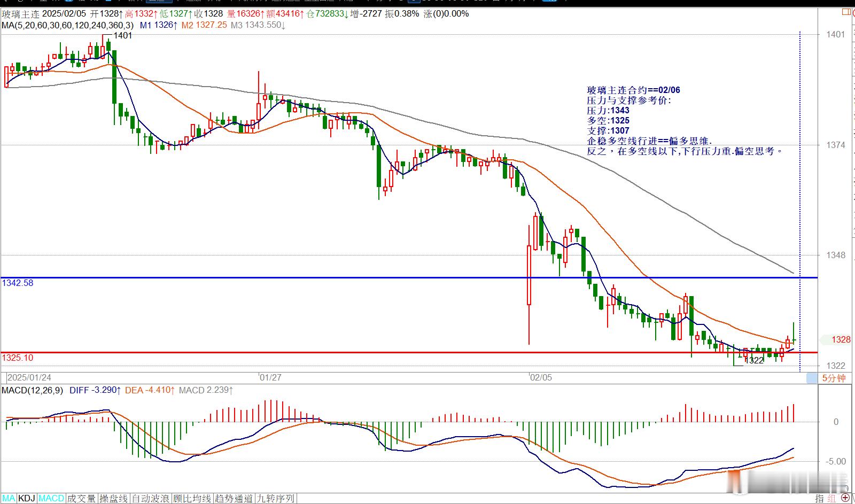Open the 操盘线 indicator tab
Viewport: 855px width, 504px height.
[x=114, y=498]
